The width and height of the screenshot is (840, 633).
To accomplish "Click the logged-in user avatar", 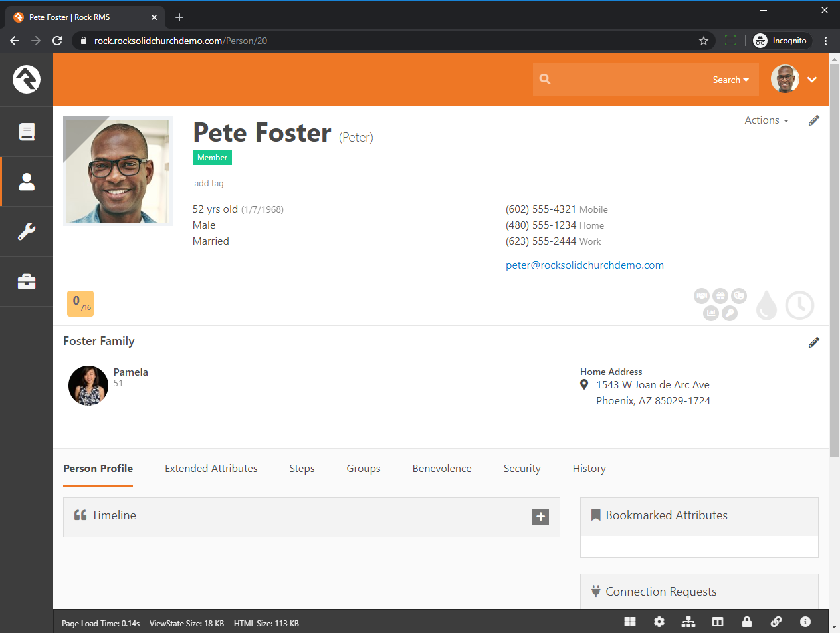I will 785,79.
